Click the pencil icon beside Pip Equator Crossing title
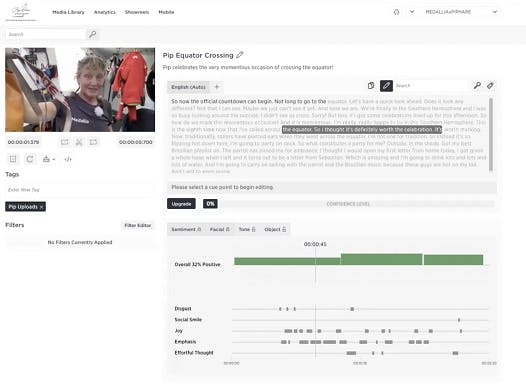 point(240,55)
